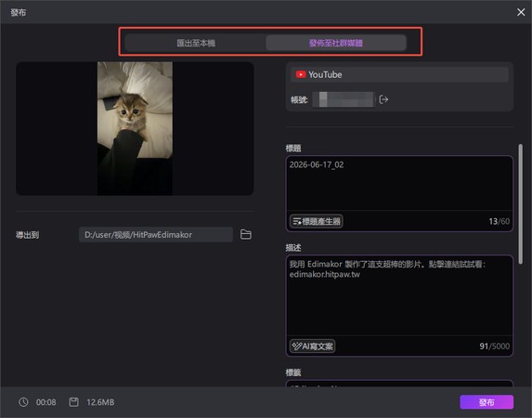Open the 標題產生器 title generator
Screen dimensions: 532x418
tap(317, 221)
